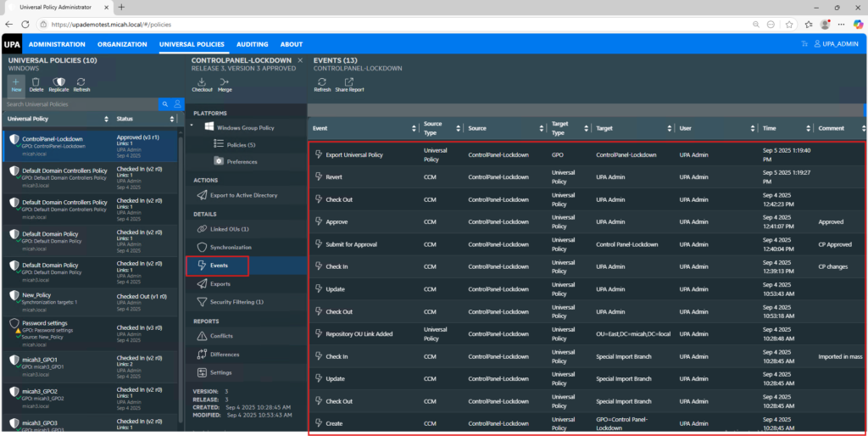Click the Search Universal Policies field
The width and height of the screenshot is (868, 436).
click(81, 103)
